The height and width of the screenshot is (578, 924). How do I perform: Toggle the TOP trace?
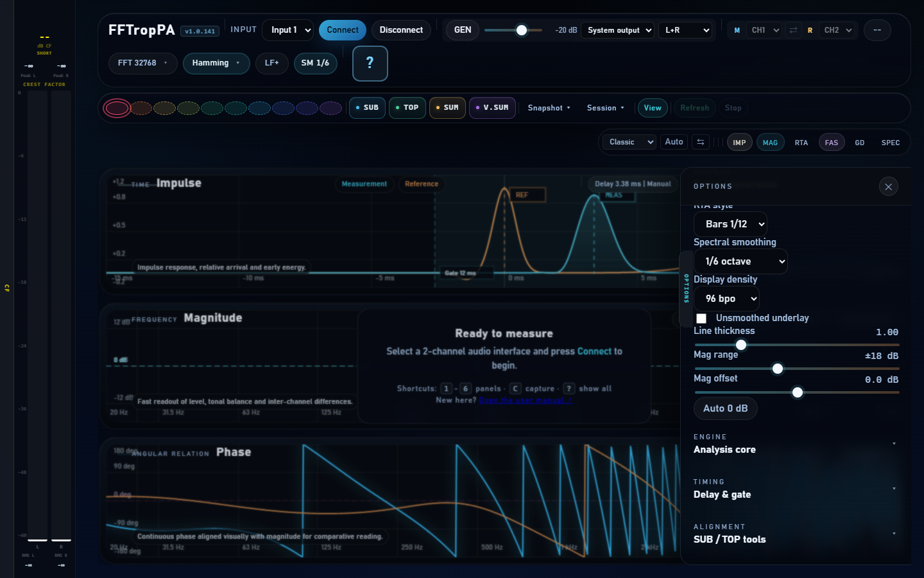[407, 108]
